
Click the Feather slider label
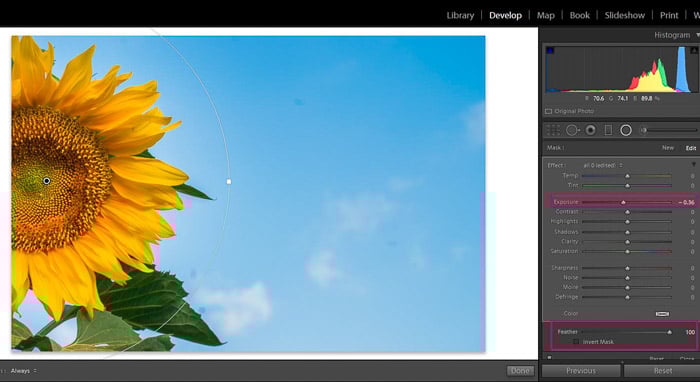pyautogui.click(x=567, y=332)
